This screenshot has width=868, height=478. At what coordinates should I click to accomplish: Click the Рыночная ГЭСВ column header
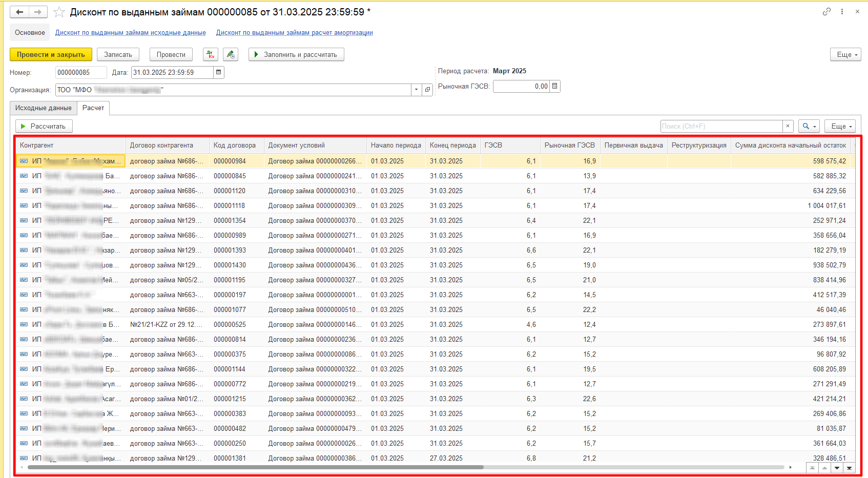point(570,146)
